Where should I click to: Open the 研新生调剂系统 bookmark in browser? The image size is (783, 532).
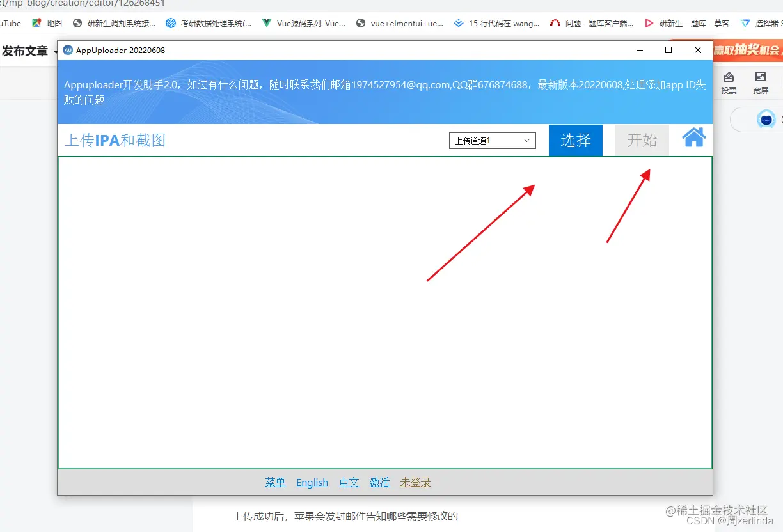click(114, 23)
